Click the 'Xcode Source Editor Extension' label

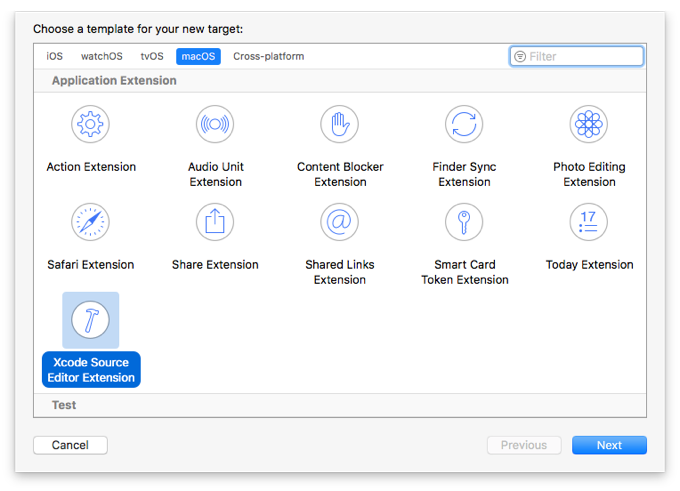point(91,370)
